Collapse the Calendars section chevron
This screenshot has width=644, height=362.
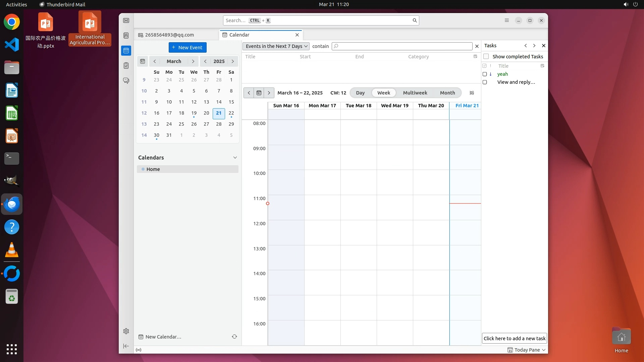coord(235,158)
